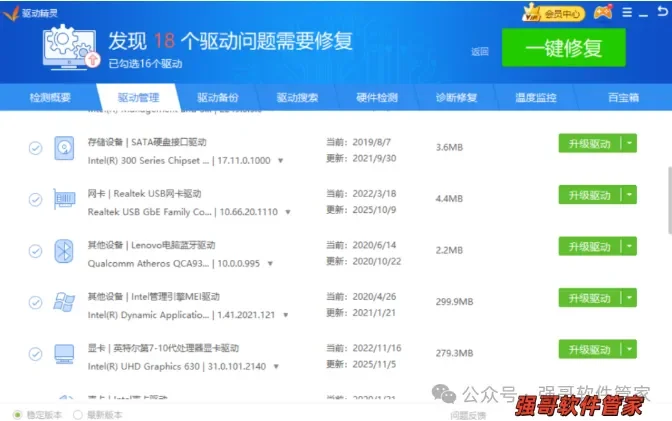Switch to the 驱动管理 tab

point(138,97)
